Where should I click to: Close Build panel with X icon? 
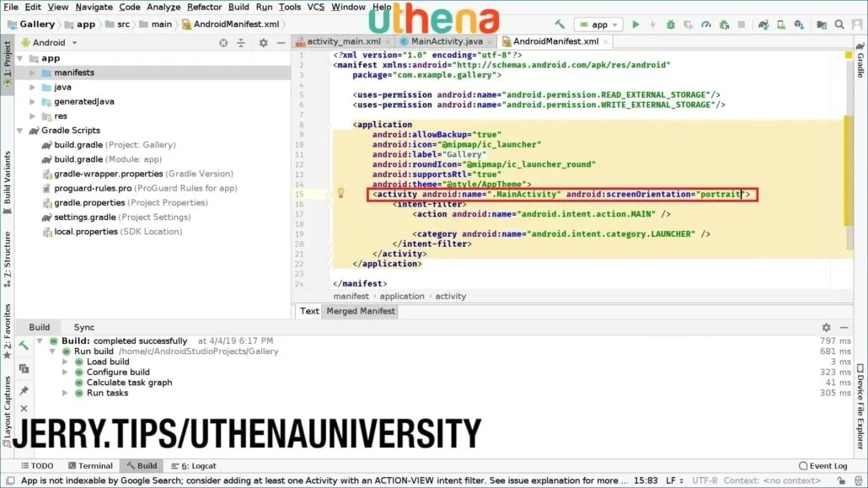coord(24,408)
